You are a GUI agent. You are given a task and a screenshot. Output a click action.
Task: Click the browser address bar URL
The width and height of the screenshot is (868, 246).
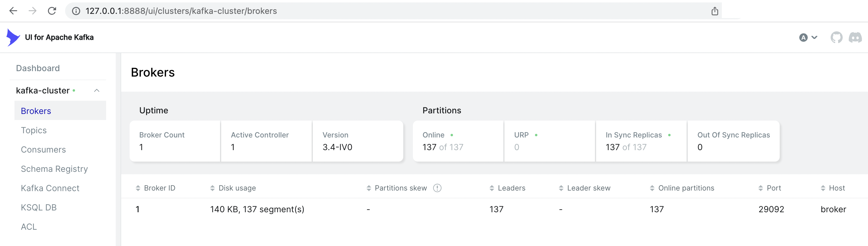click(181, 11)
